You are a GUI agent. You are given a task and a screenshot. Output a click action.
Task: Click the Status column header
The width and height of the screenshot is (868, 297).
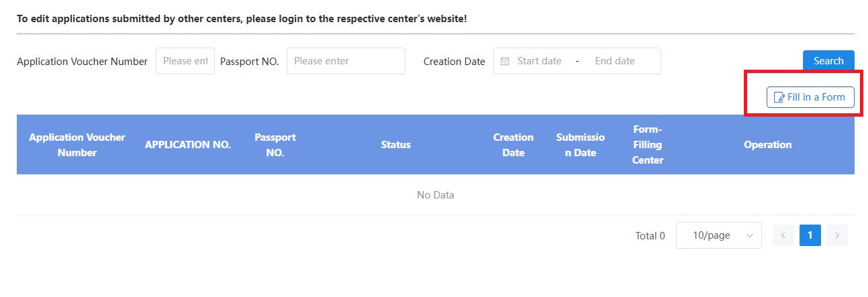[x=396, y=145]
